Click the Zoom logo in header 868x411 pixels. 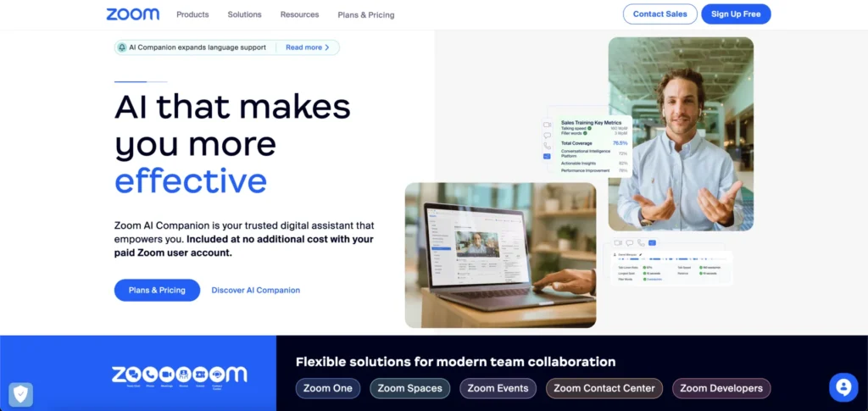coord(133,14)
